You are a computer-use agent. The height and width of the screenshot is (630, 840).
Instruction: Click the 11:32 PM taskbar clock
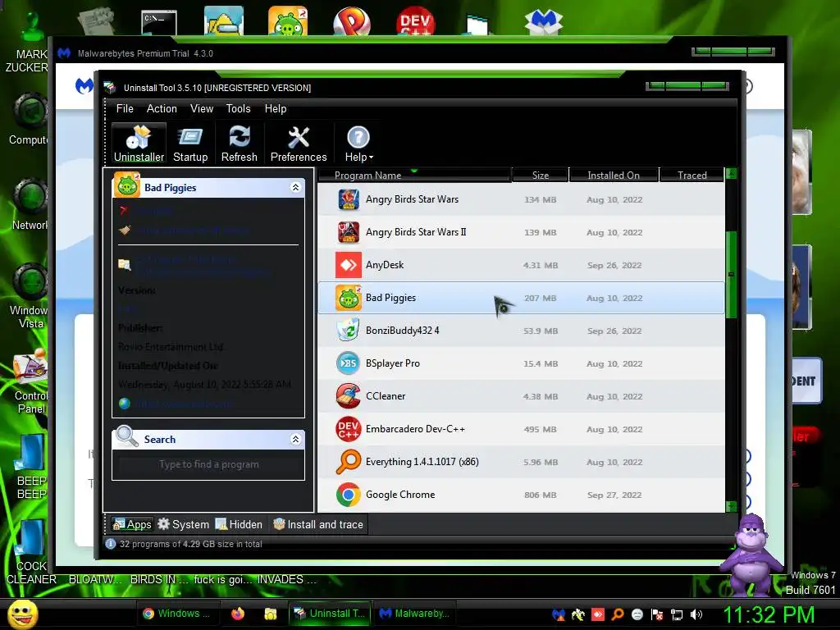769,614
